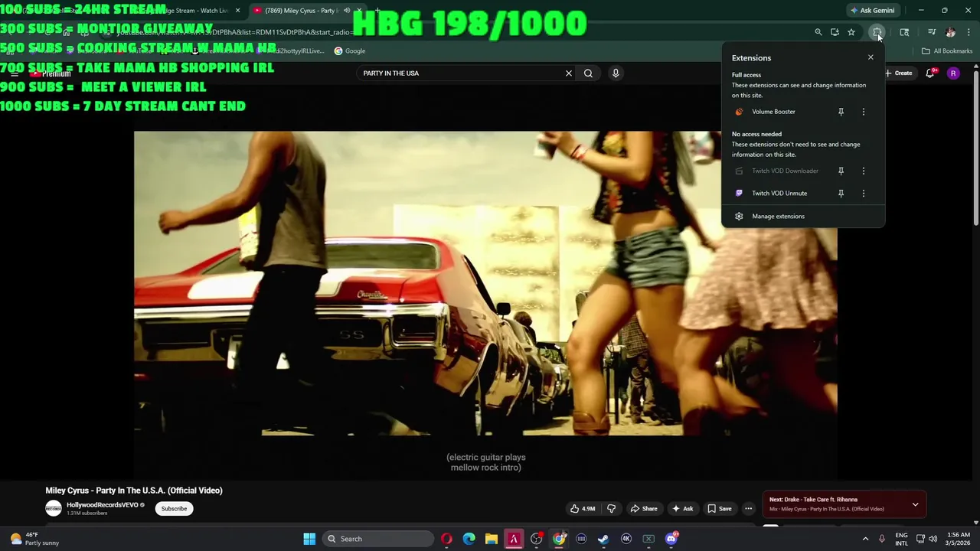This screenshot has width=980, height=551.
Task: Open the YouTube account avatar R
Action: (x=953, y=73)
